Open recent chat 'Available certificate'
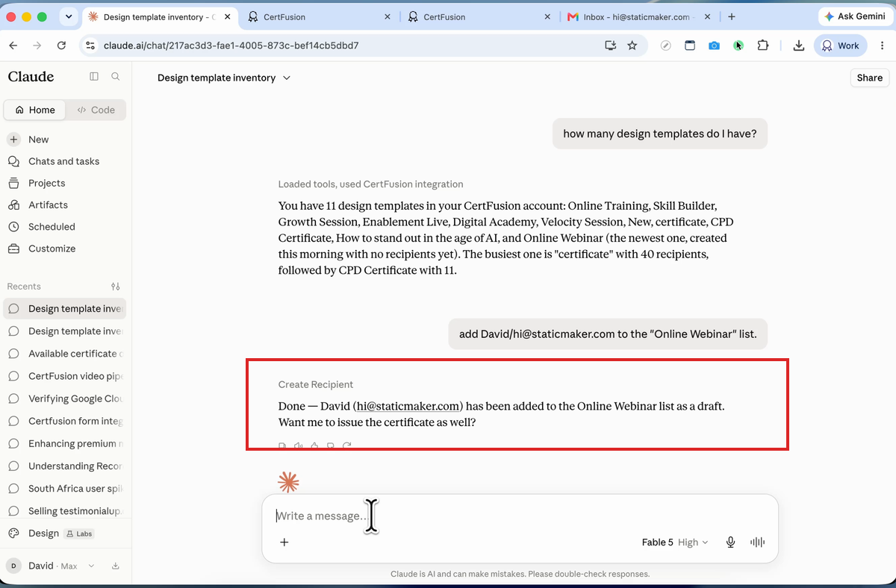Screen dimensions: 896x588 (x=66, y=354)
